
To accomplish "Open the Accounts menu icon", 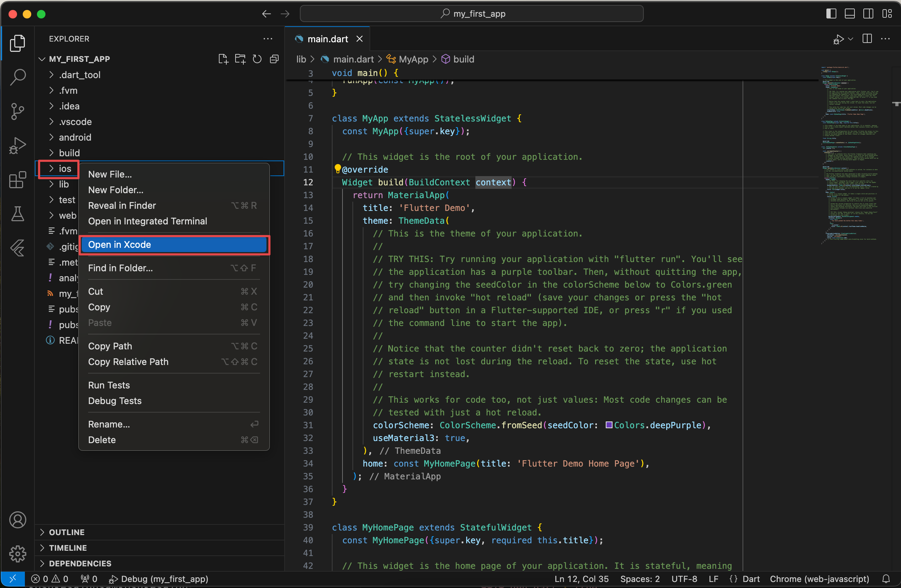I will pyautogui.click(x=17, y=519).
